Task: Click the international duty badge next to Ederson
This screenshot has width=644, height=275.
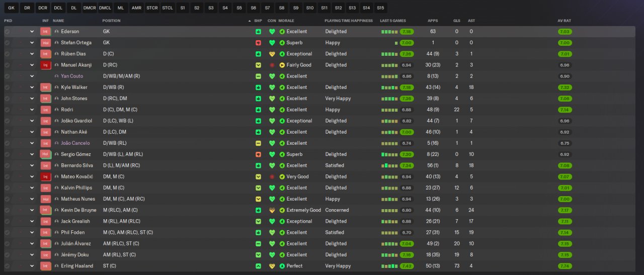Action: pos(46,32)
